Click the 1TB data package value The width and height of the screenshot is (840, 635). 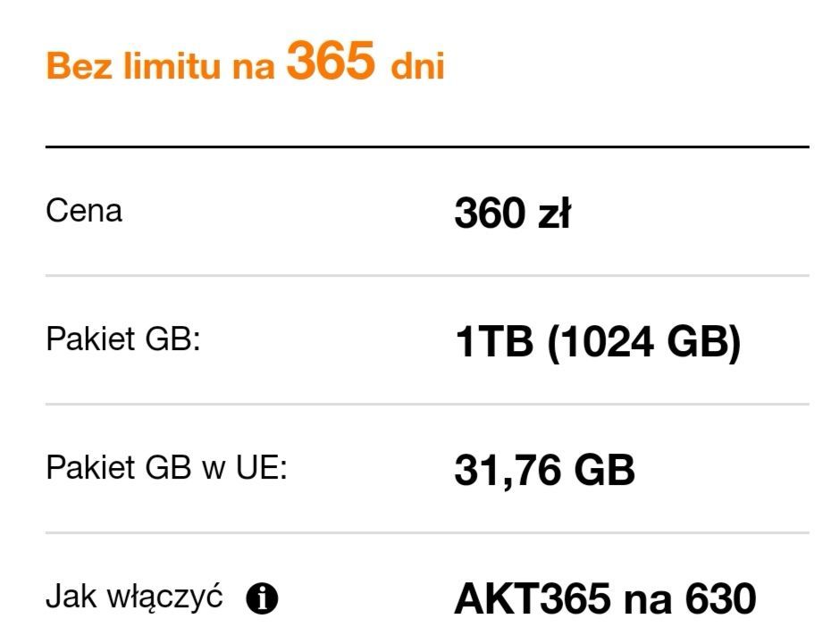(494, 342)
